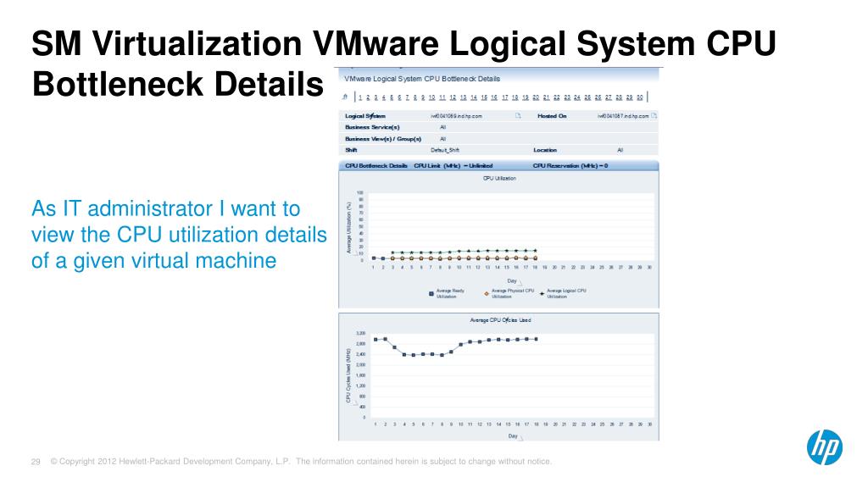Go to day 15 link in page strip
The image size is (868, 488).
pos(484,97)
